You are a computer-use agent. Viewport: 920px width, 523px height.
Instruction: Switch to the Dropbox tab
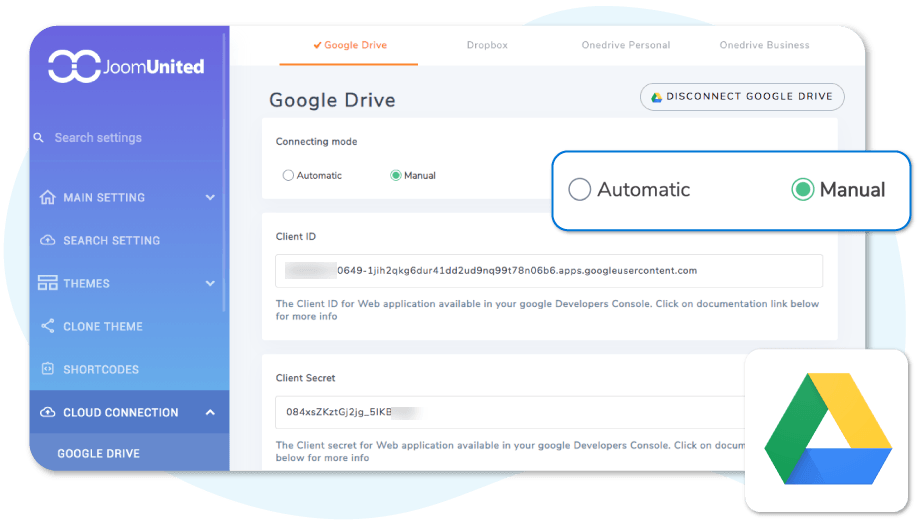pos(487,45)
